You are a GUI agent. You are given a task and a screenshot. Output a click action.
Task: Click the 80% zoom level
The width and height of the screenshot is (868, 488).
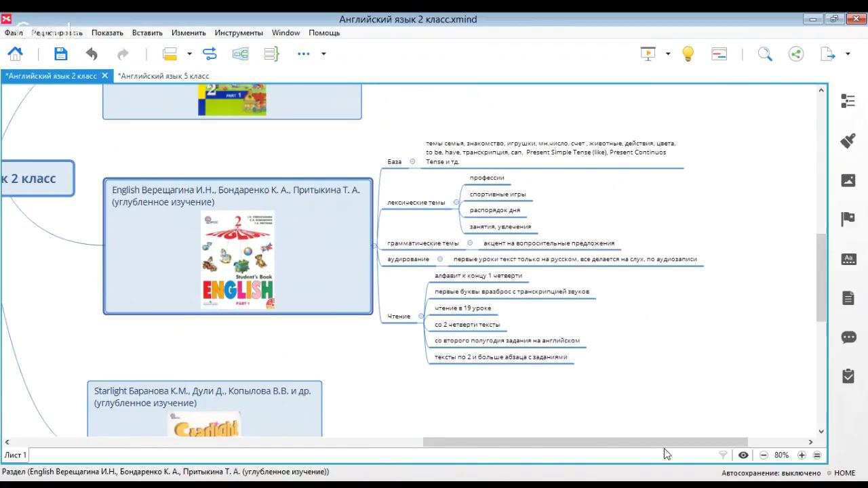click(782, 455)
